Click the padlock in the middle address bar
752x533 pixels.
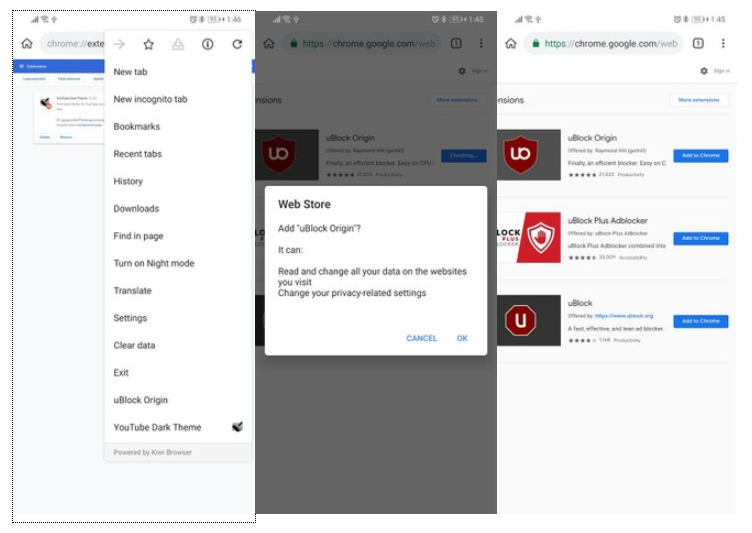(294, 44)
